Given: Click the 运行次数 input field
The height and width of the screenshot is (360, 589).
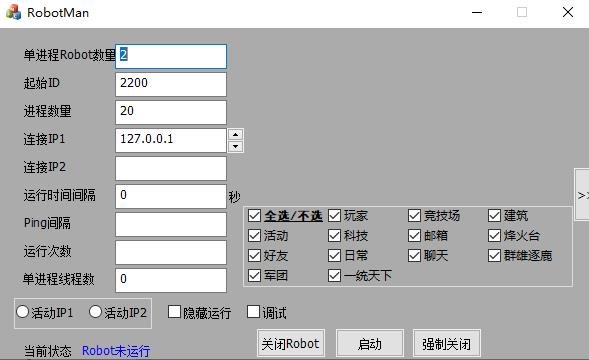Looking at the screenshot, I should click(x=171, y=252).
